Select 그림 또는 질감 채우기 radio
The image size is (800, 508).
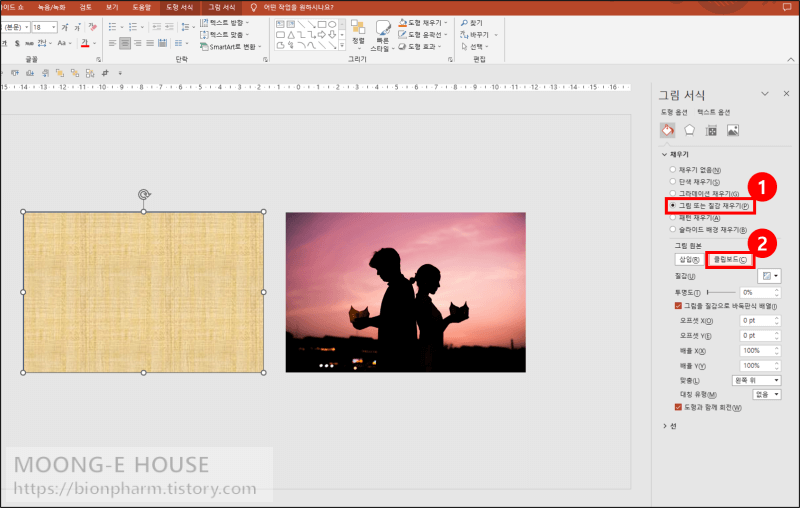[x=672, y=206]
